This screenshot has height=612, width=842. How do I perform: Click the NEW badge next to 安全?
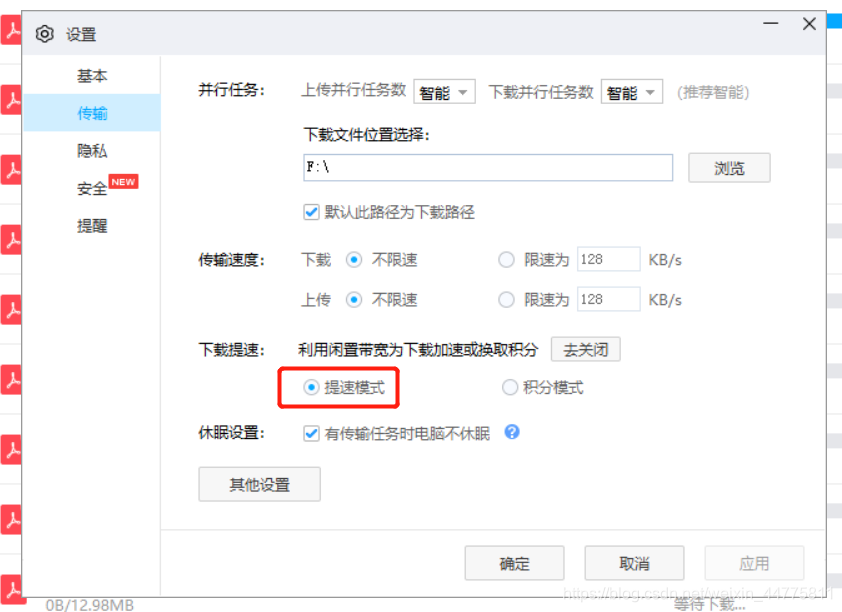pyautogui.click(x=123, y=182)
